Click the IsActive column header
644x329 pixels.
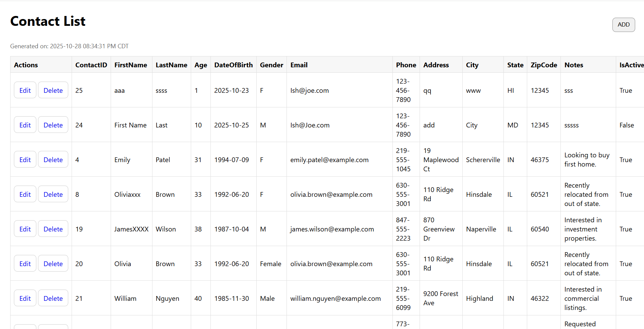click(631, 65)
